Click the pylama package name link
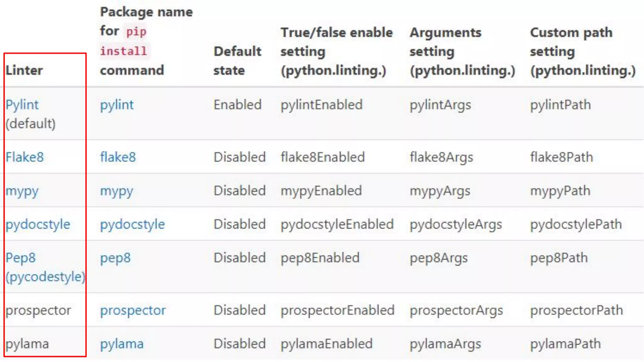This screenshot has width=644, height=362. coord(122,344)
